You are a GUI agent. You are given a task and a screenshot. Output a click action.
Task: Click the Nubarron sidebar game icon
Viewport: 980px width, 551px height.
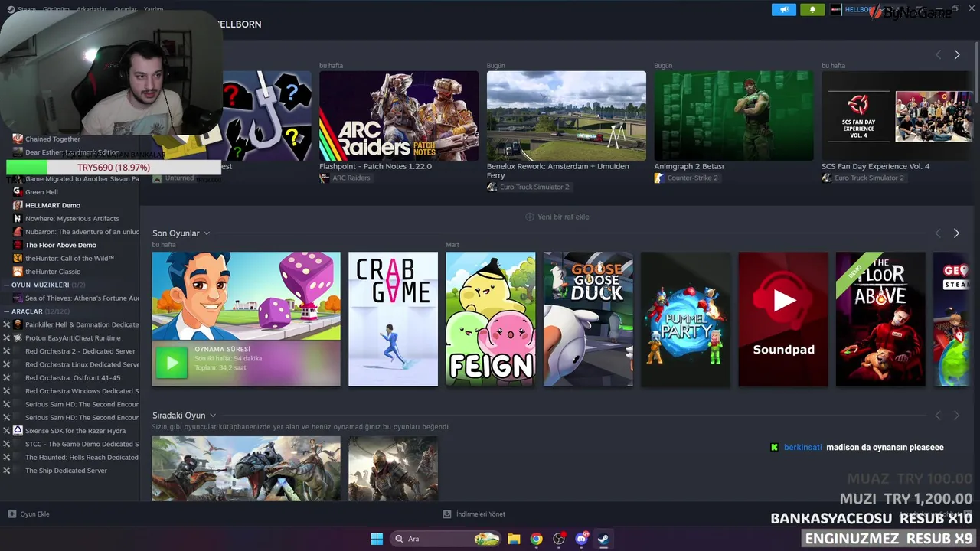tap(18, 232)
